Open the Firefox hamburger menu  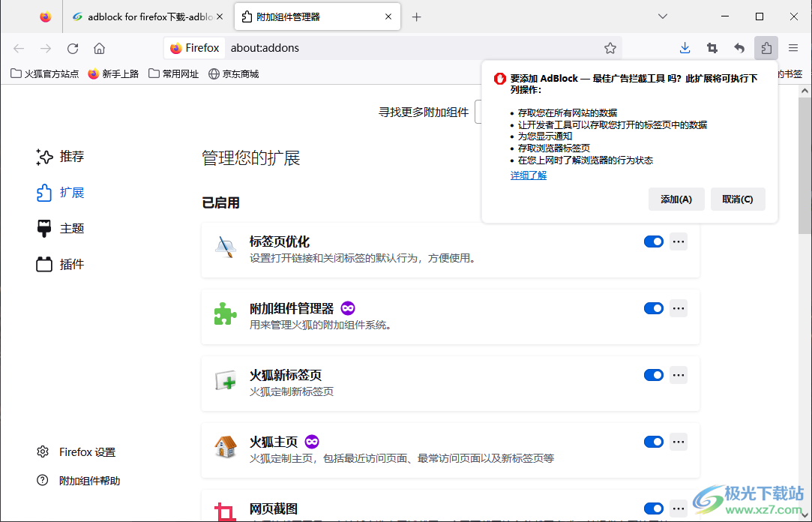click(x=793, y=48)
